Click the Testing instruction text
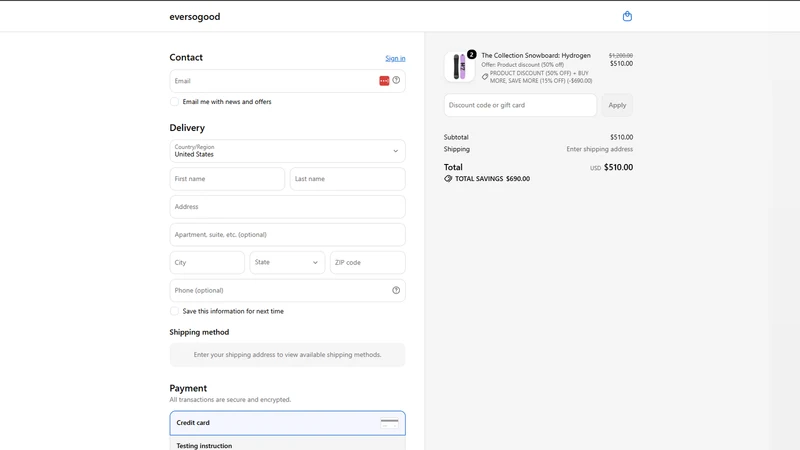This screenshot has width=800, height=450. (x=204, y=446)
